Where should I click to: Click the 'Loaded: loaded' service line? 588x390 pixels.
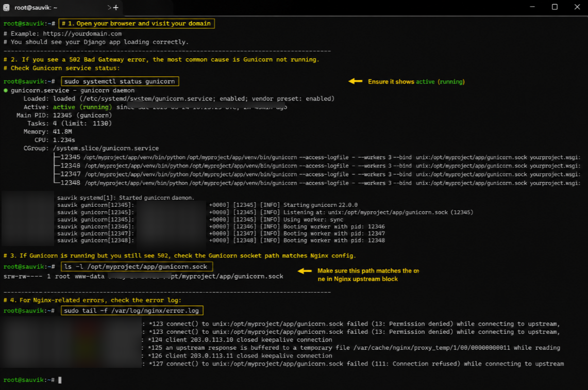178,99
